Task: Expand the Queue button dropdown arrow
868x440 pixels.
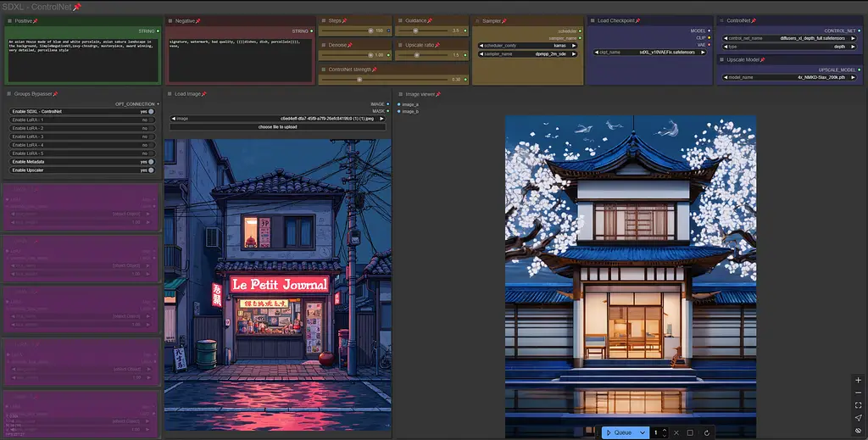Action: pos(643,432)
